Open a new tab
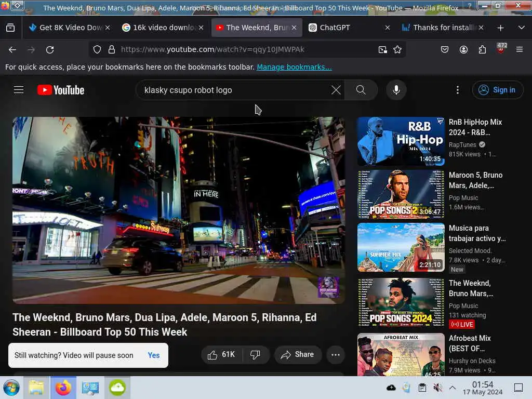Image resolution: width=532 pixels, height=399 pixels. pos(500,28)
